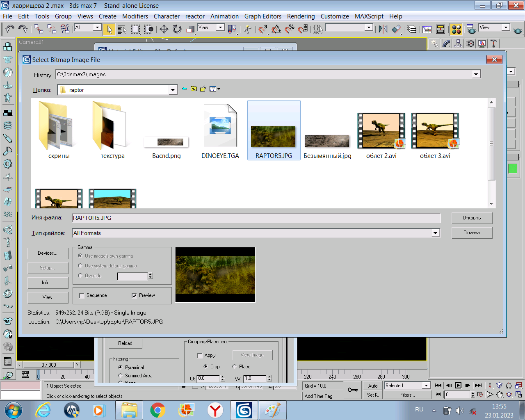525x420 pixels.
Task: Open the Curve Editor icon
Action: point(427,29)
